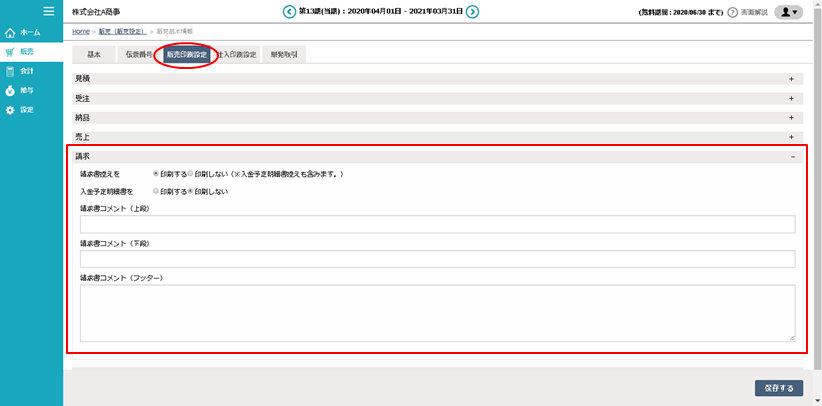
Task: Go to the next fiscal period arrow
Action: pos(473,12)
